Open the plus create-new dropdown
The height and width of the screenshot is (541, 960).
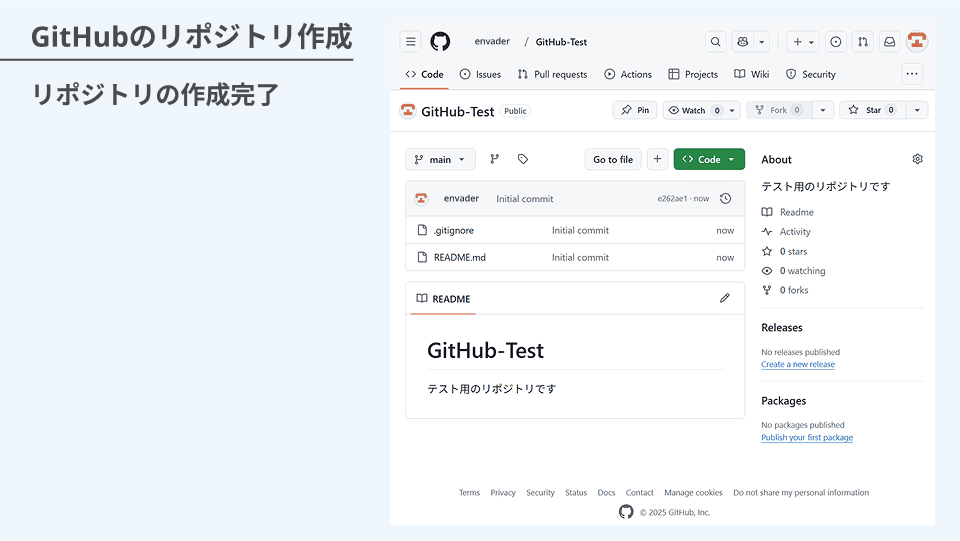pos(803,42)
